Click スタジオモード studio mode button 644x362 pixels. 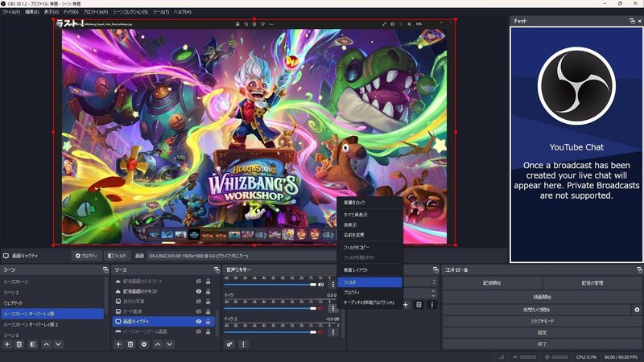(x=542, y=321)
